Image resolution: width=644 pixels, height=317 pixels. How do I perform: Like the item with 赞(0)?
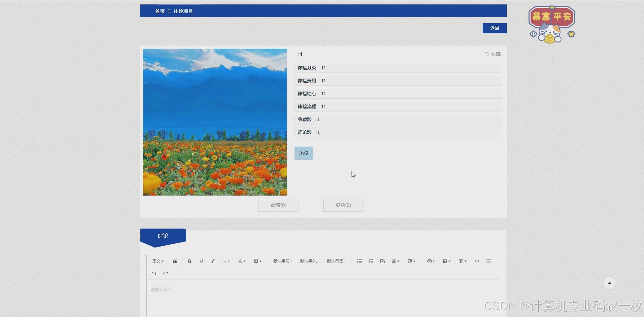point(279,205)
